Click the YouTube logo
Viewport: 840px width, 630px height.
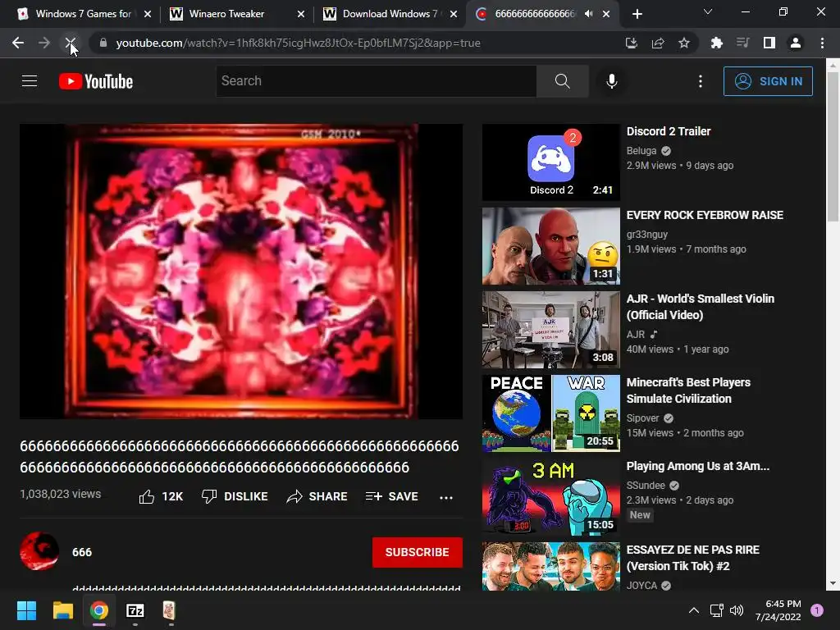pyautogui.click(x=96, y=81)
